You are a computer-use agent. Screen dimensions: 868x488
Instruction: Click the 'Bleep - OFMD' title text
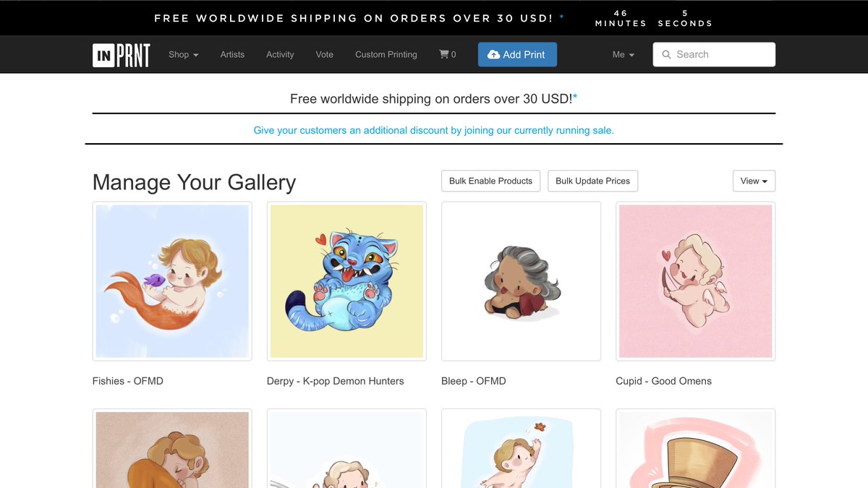[474, 381]
